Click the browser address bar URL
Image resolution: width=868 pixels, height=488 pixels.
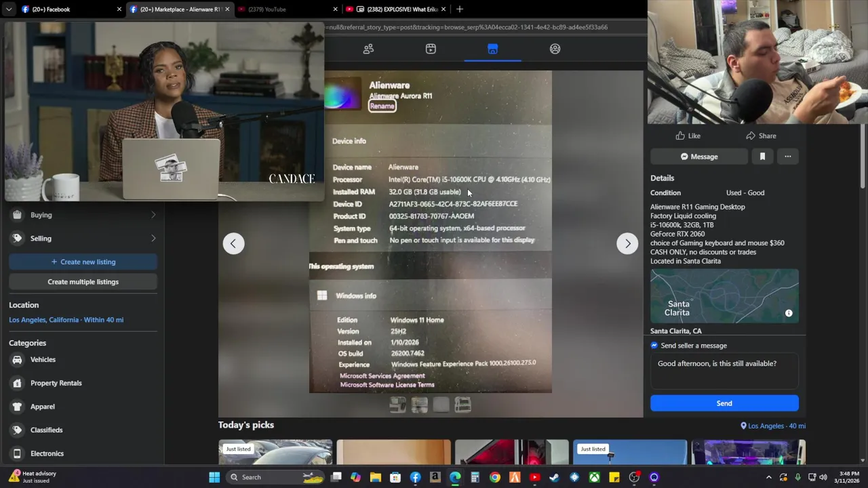[x=467, y=27]
